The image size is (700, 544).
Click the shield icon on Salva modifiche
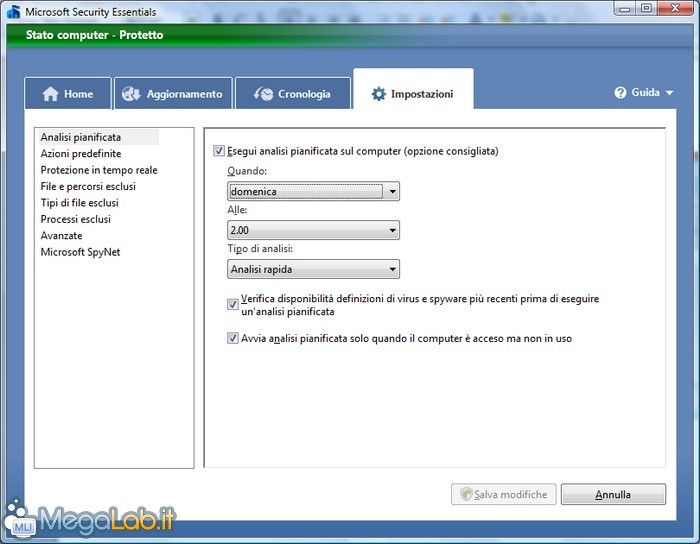(x=466, y=494)
